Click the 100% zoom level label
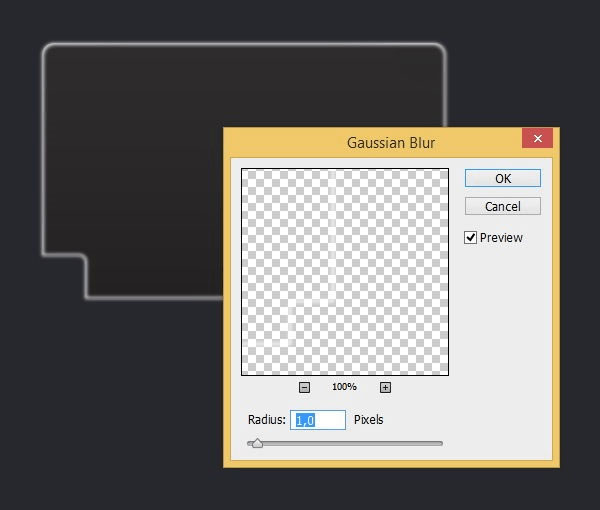Image resolution: width=600 pixels, height=510 pixels. coord(344,387)
